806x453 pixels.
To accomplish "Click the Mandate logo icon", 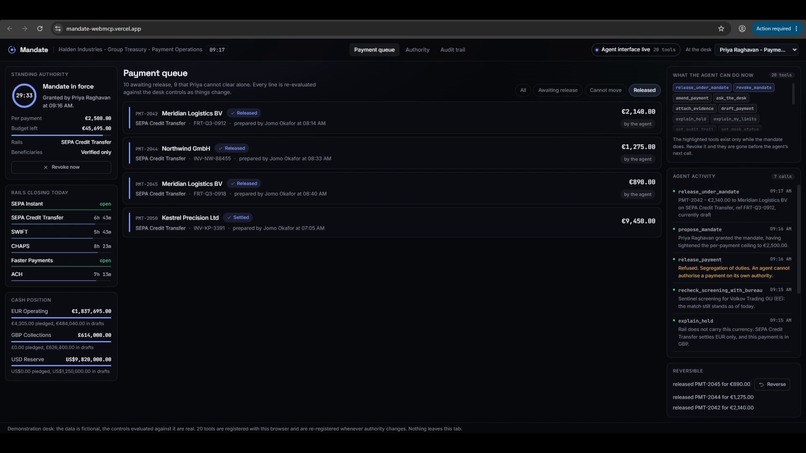I will [12, 50].
